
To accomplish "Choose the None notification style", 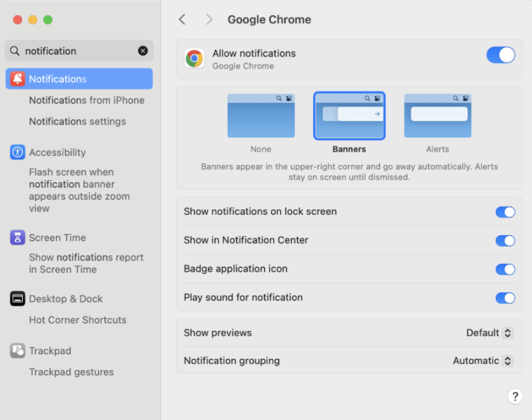I will [x=261, y=116].
